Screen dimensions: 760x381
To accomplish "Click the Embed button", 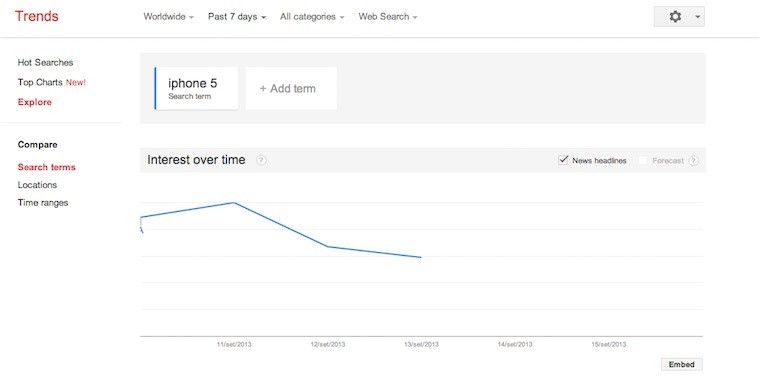I will point(681,365).
